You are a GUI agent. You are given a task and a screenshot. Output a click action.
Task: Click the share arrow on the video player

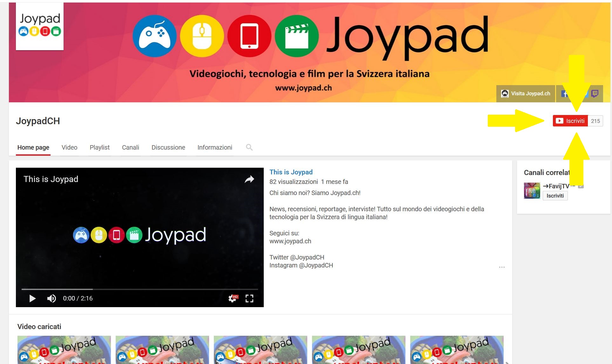[249, 179]
